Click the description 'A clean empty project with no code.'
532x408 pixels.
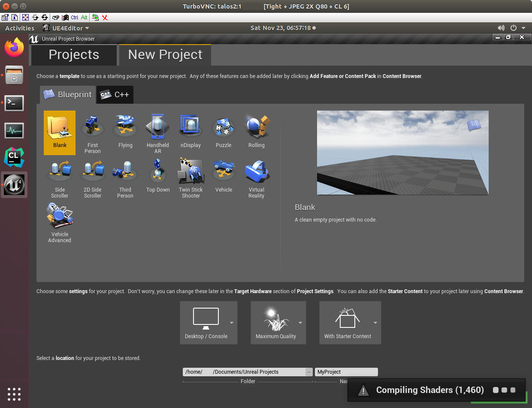[336, 220]
